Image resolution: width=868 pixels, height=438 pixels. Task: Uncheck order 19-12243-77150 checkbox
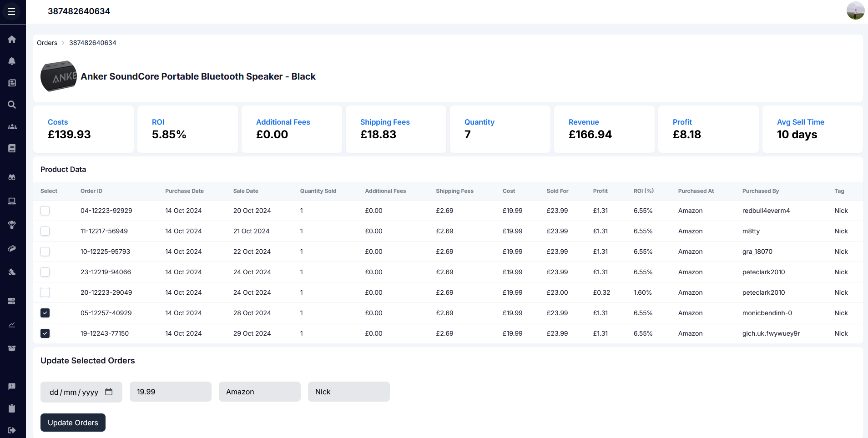45,333
